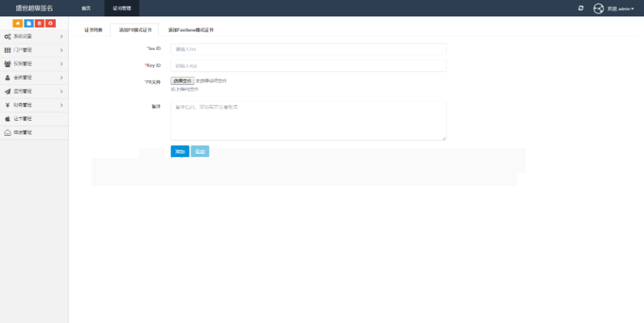Open 会员管理 sidebar menu label
Screen dimensions: 644x323
coord(23,78)
